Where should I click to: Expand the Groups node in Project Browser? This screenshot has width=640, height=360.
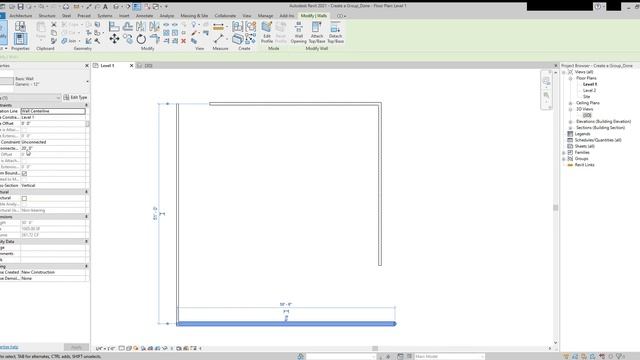(564, 159)
